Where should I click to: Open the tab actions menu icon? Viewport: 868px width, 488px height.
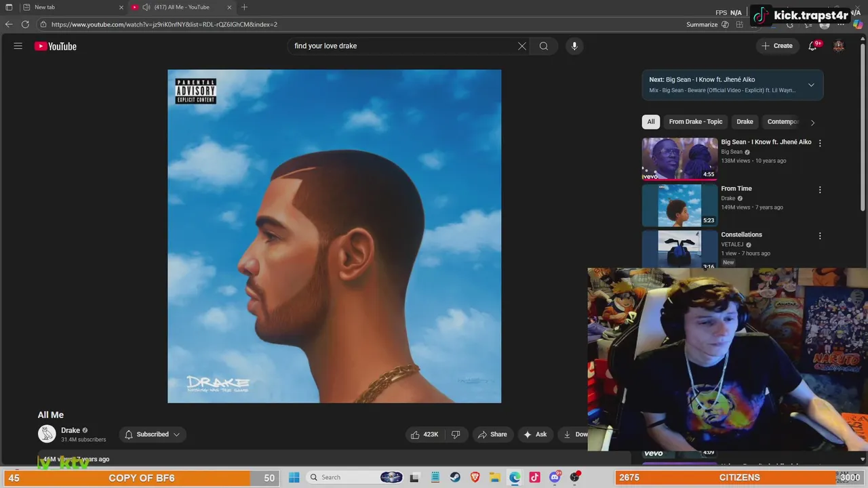point(9,7)
